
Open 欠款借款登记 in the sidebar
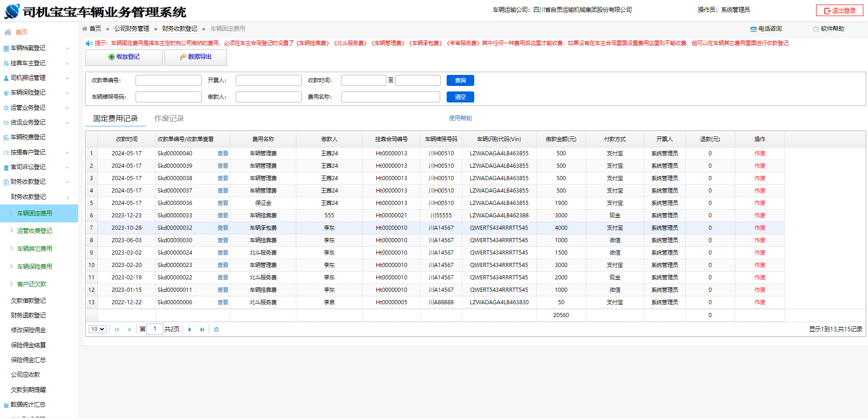28,301
